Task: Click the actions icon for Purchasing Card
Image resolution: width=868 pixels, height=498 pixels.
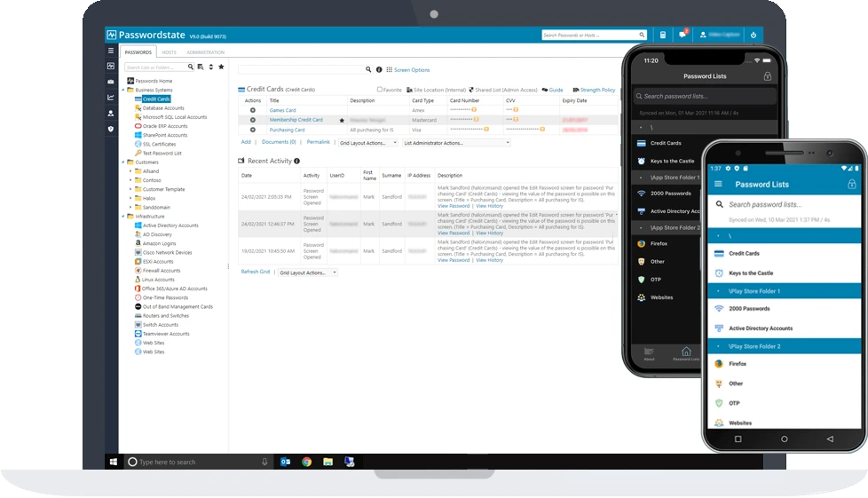Action: pos(252,130)
